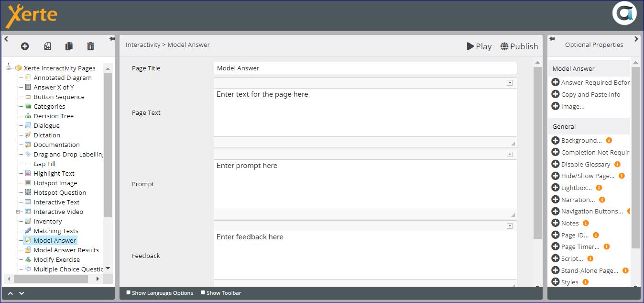Click the Play button
The width and height of the screenshot is (644, 303).
479,46
